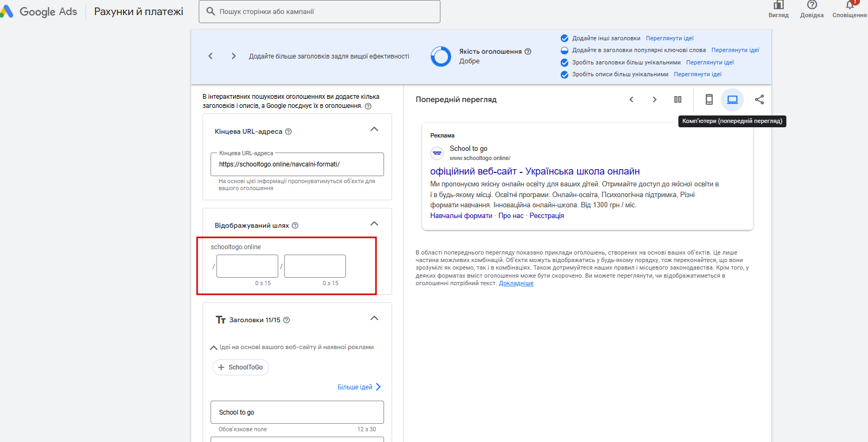Image resolution: width=868 pixels, height=442 pixels.
Task: Click checkmark beside Зробіть описи більш унікальними
Action: point(565,75)
